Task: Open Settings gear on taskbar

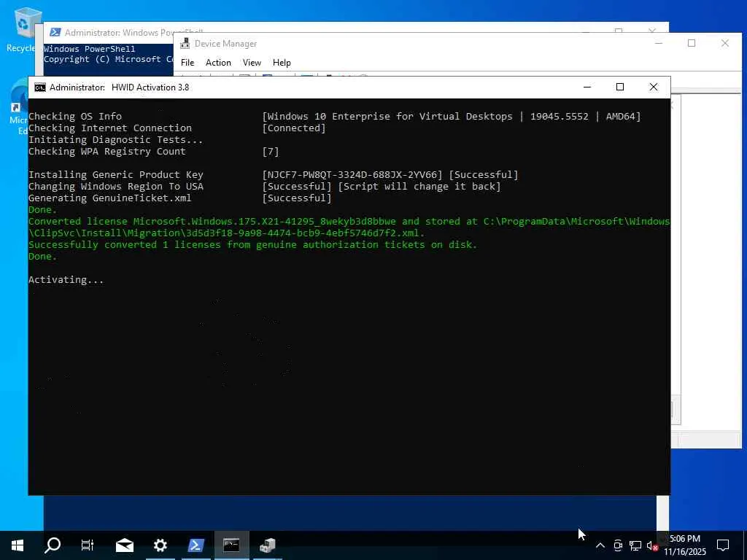Action: point(160,545)
